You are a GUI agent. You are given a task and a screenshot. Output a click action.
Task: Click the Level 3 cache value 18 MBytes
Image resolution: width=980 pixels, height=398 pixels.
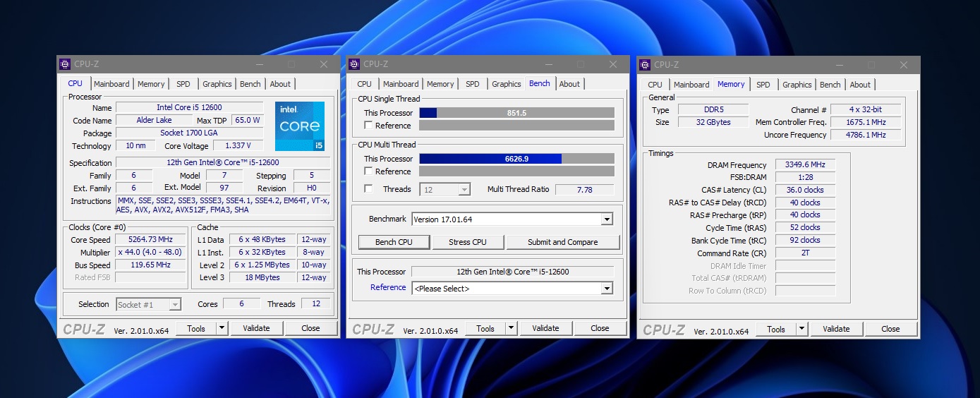click(262, 277)
